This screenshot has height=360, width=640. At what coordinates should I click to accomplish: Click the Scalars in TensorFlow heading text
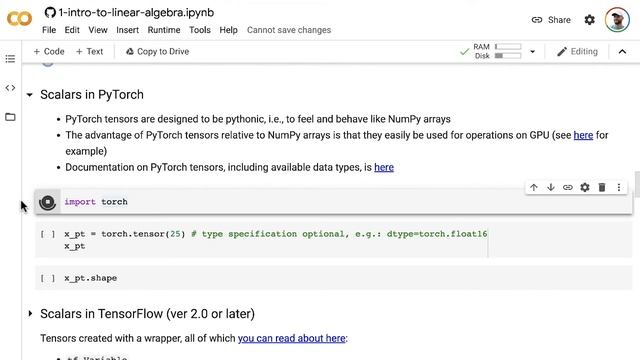(147, 313)
